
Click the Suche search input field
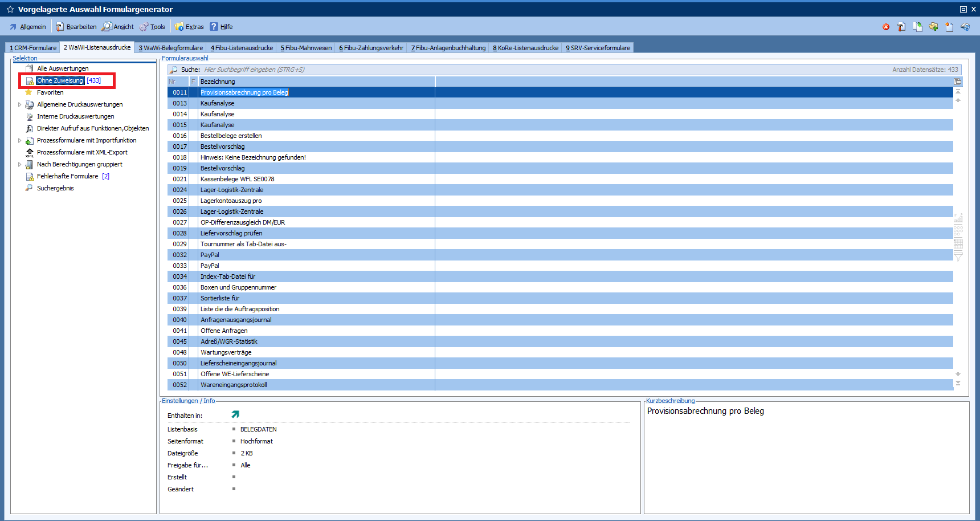coord(399,70)
